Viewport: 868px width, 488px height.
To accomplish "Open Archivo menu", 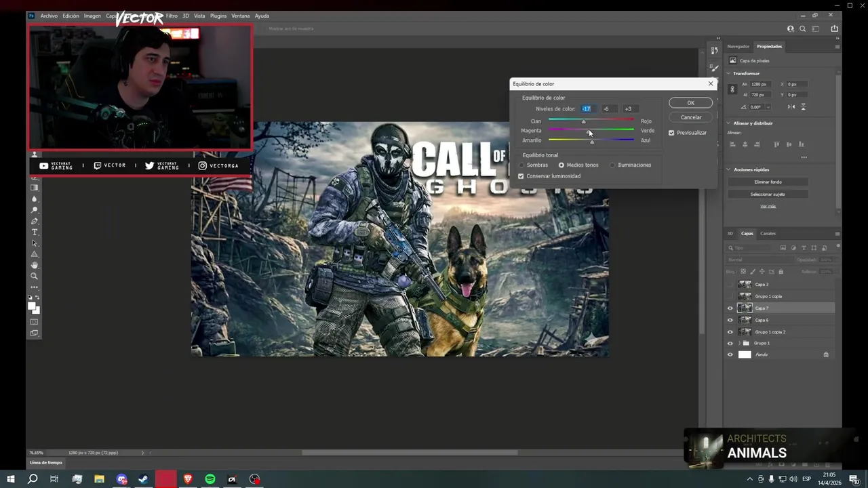I will (x=49, y=16).
